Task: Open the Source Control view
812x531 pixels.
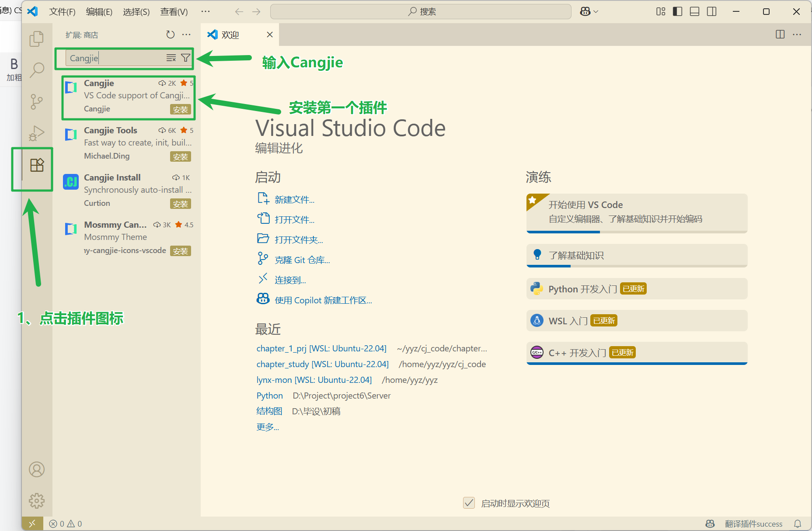Action: click(37, 102)
